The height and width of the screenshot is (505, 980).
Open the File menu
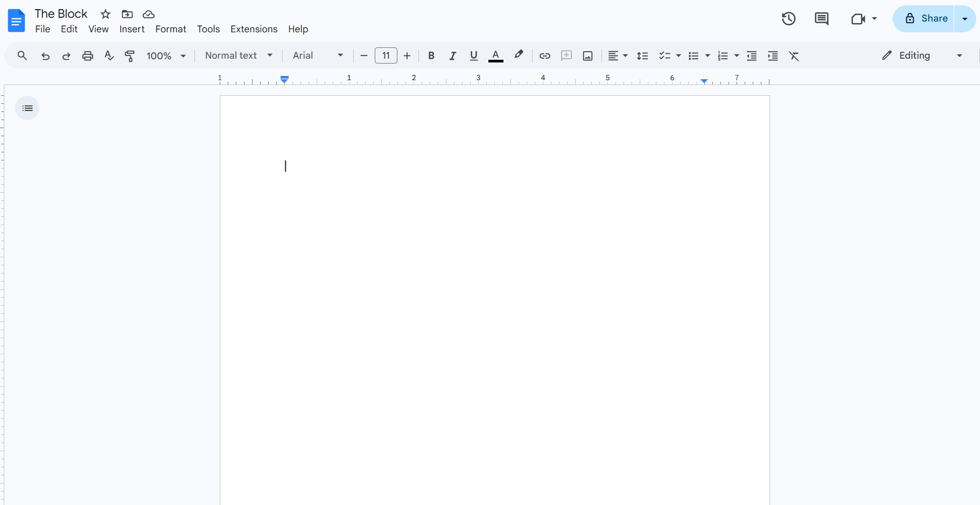43,29
